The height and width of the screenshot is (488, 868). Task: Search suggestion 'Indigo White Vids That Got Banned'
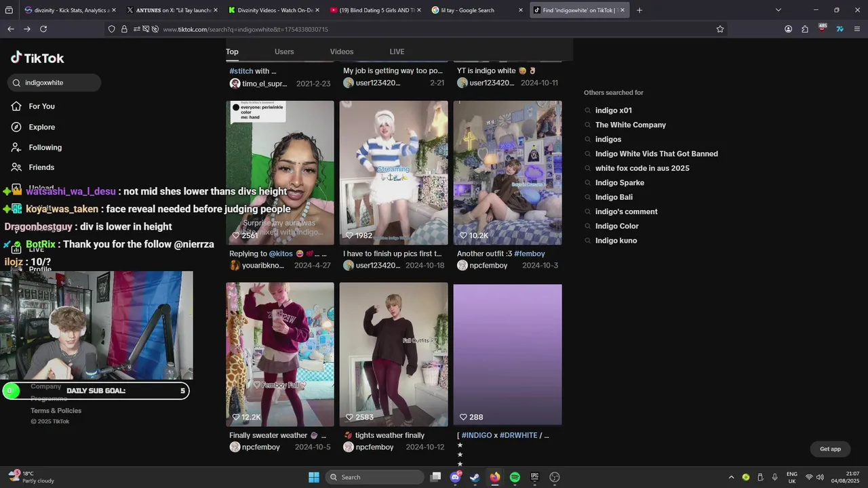click(x=656, y=154)
